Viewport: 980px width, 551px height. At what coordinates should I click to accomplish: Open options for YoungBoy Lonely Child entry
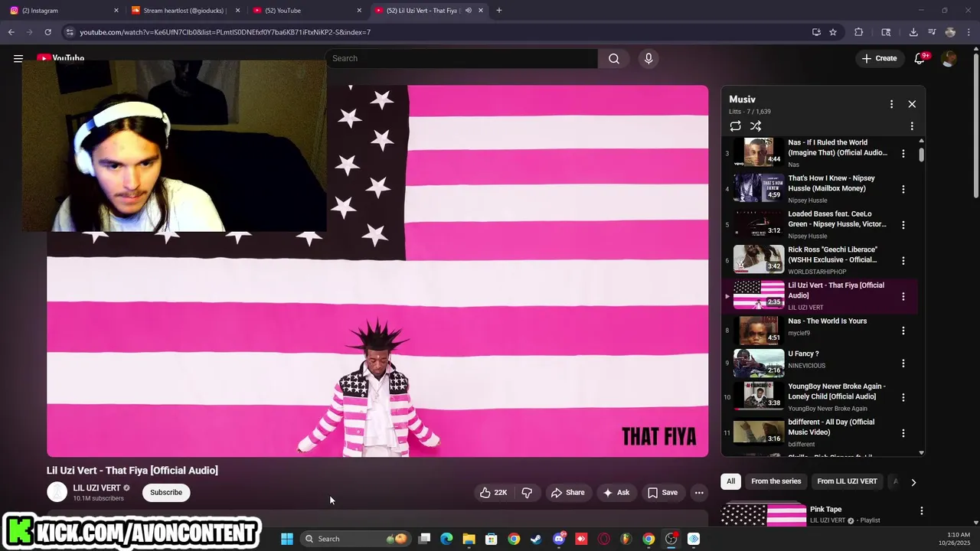(903, 397)
